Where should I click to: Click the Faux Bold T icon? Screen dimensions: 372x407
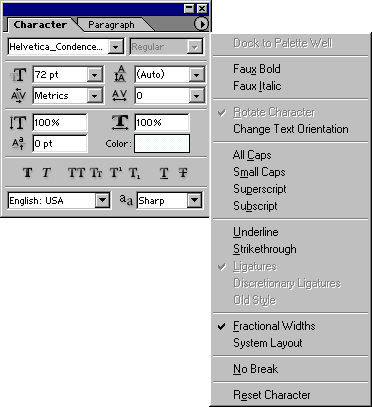point(28,173)
